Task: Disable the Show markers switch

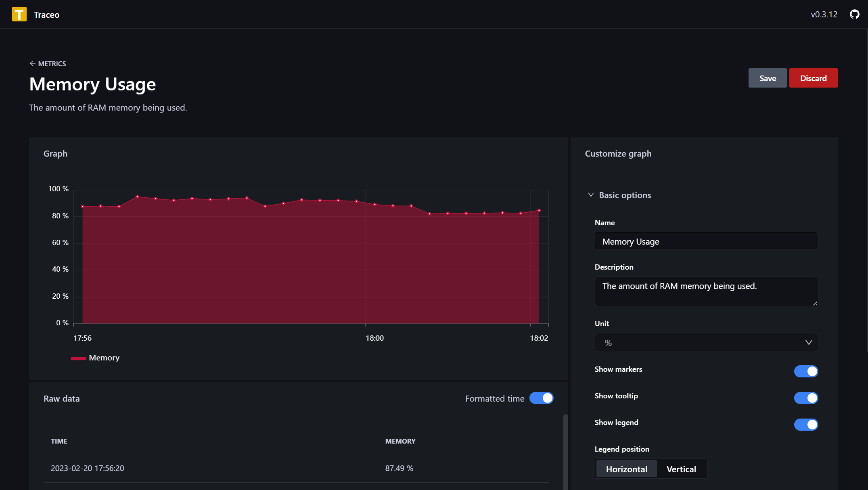Action: click(805, 371)
